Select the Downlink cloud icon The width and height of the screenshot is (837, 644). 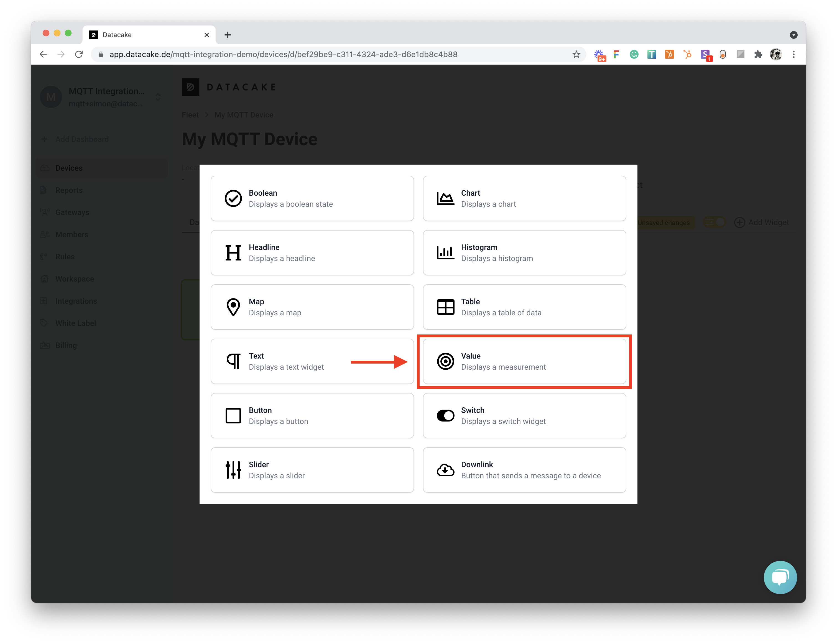pos(445,470)
